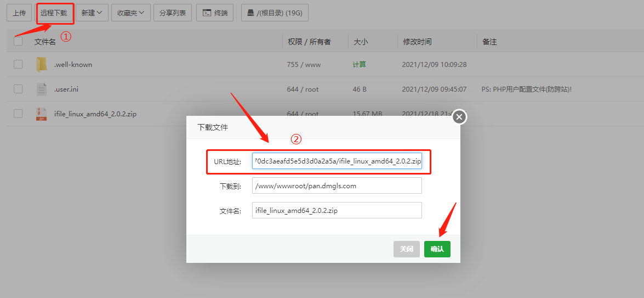Click the 下载文件 dialog title
This screenshot has width=644, height=298.
click(213, 127)
